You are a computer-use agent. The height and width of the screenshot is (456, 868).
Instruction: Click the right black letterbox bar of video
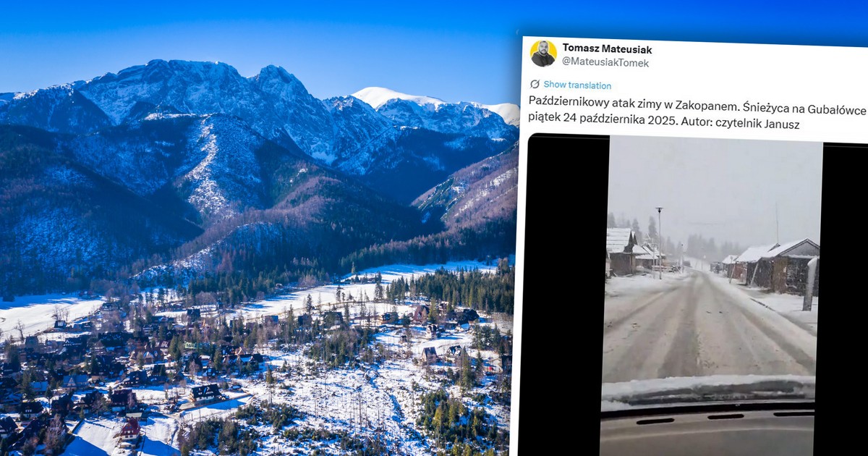click(x=845, y=297)
